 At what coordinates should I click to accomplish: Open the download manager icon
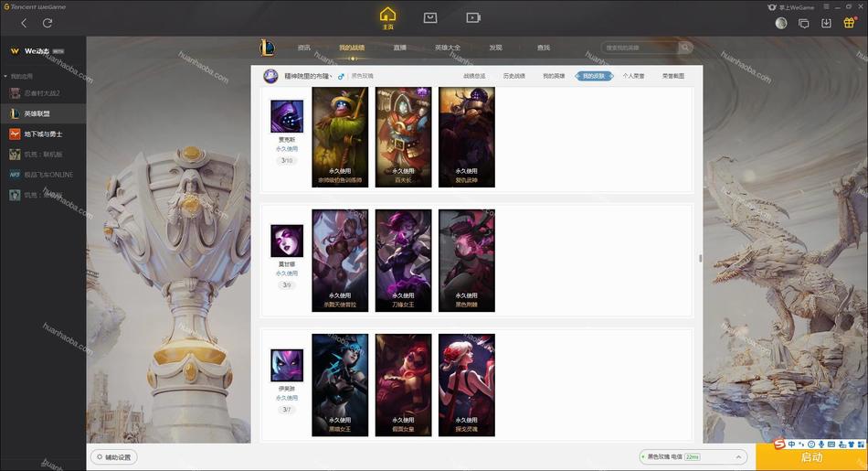click(x=826, y=23)
